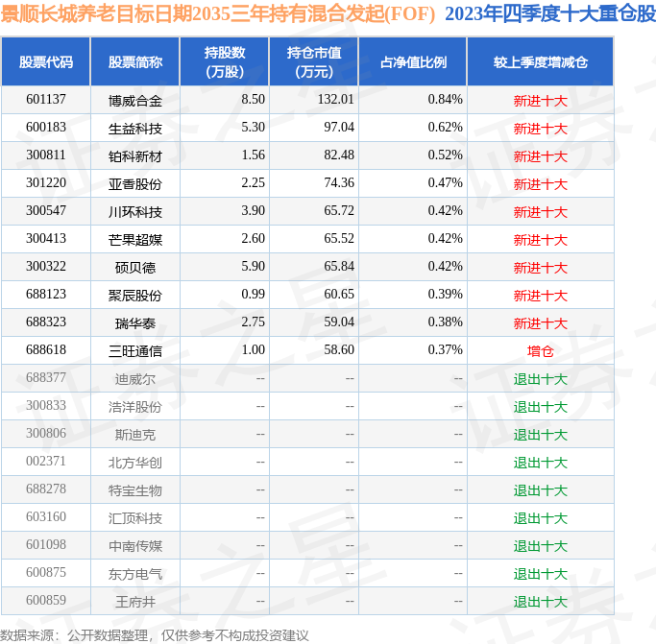This screenshot has height=644, width=656.
Task: Select stock name 王府井
Action: pos(135,602)
